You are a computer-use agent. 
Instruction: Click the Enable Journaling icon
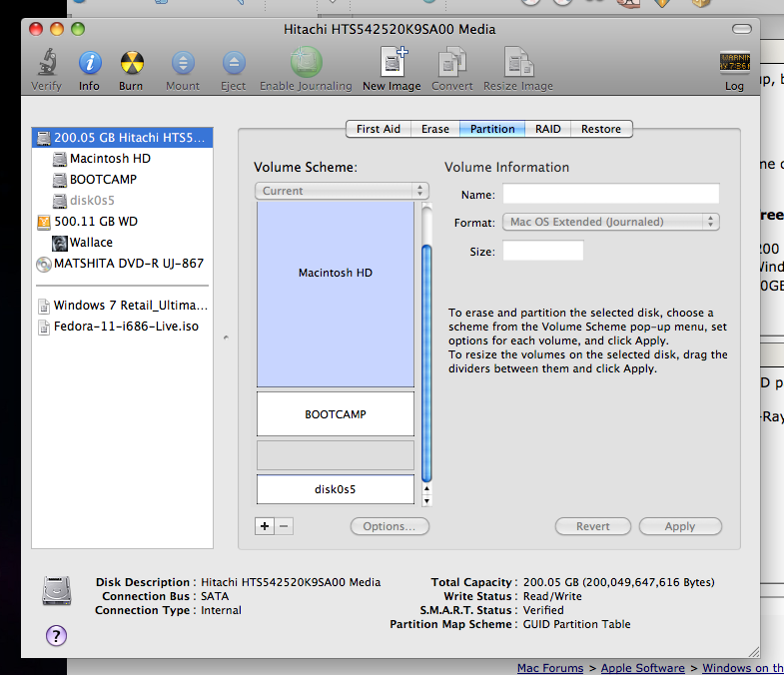pyautogui.click(x=306, y=62)
